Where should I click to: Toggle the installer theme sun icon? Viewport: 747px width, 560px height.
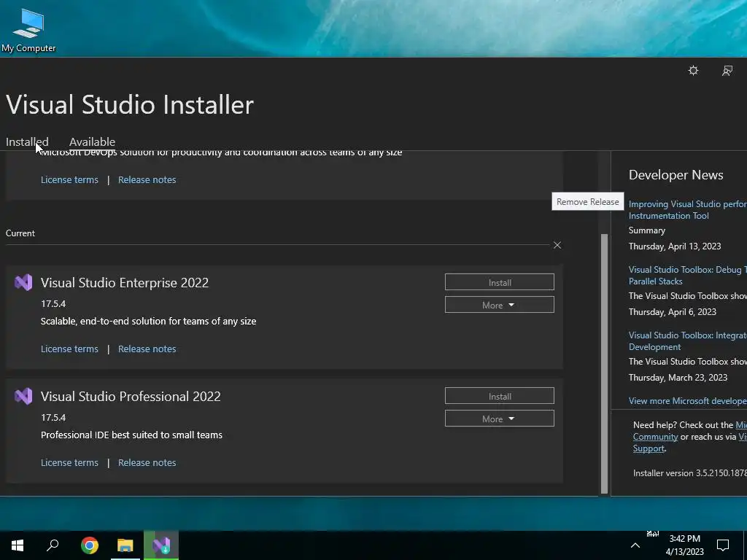point(693,71)
